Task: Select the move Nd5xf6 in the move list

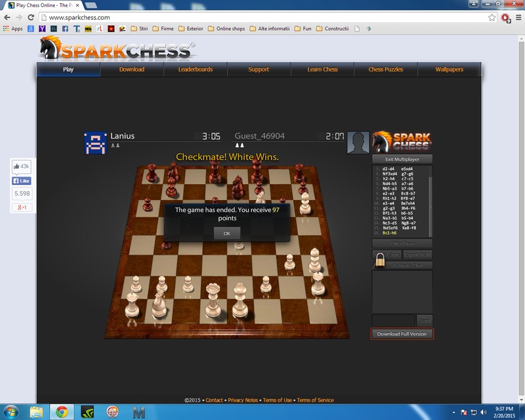Action: (x=390, y=228)
